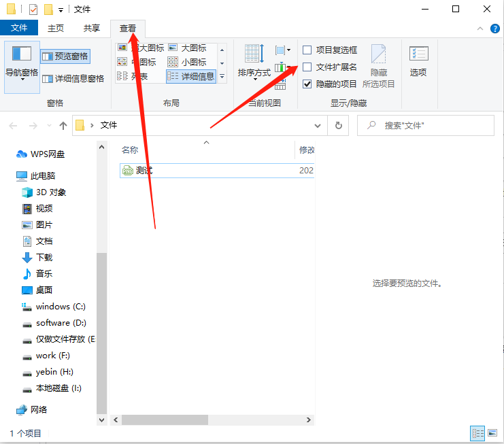Open 视频 folder in sidebar
The image size is (504, 444).
point(37,209)
